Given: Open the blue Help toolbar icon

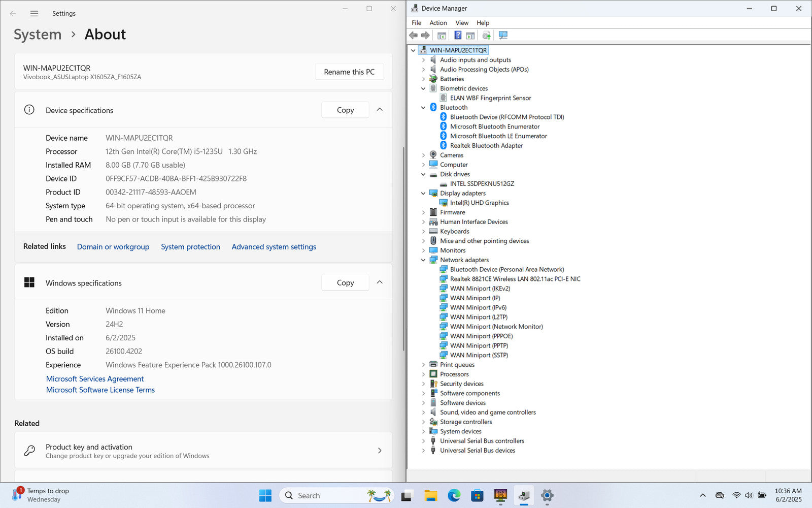Looking at the screenshot, I should coord(458,35).
